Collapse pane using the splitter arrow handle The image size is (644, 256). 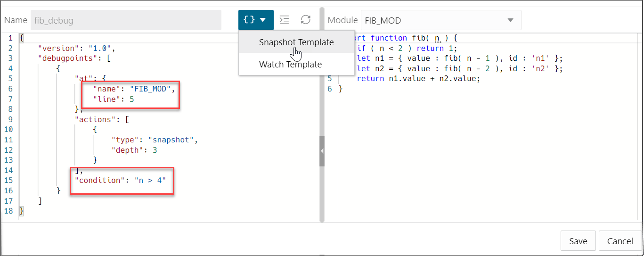pyautogui.click(x=322, y=151)
